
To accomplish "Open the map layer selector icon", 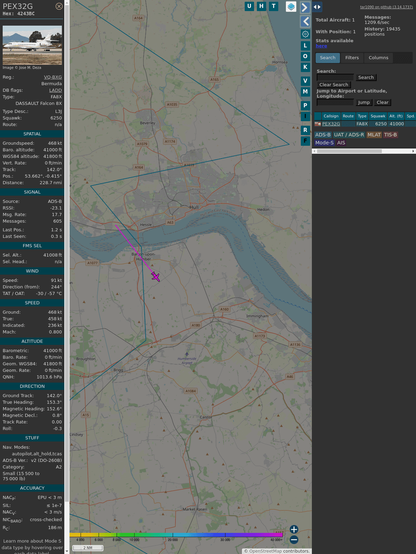I will (291, 7).
